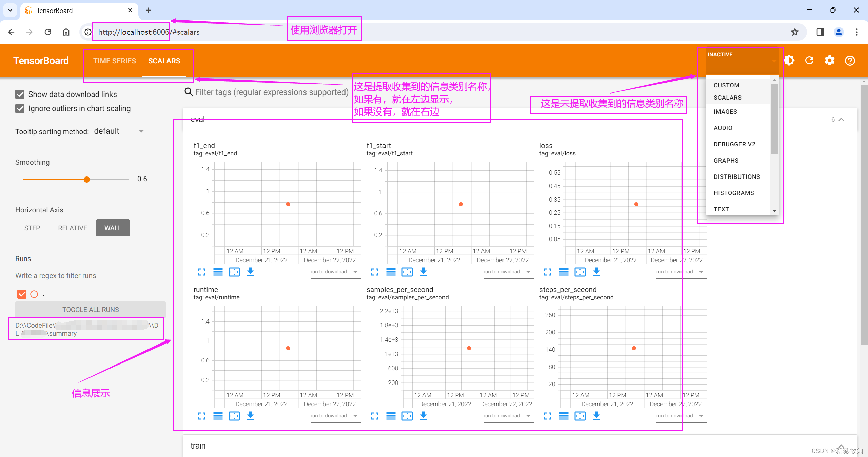Choose DISTRIBUTIONS from inactive plugins list
Image resolution: width=868 pixels, height=457 pixels.
click(x=738, y=177)
